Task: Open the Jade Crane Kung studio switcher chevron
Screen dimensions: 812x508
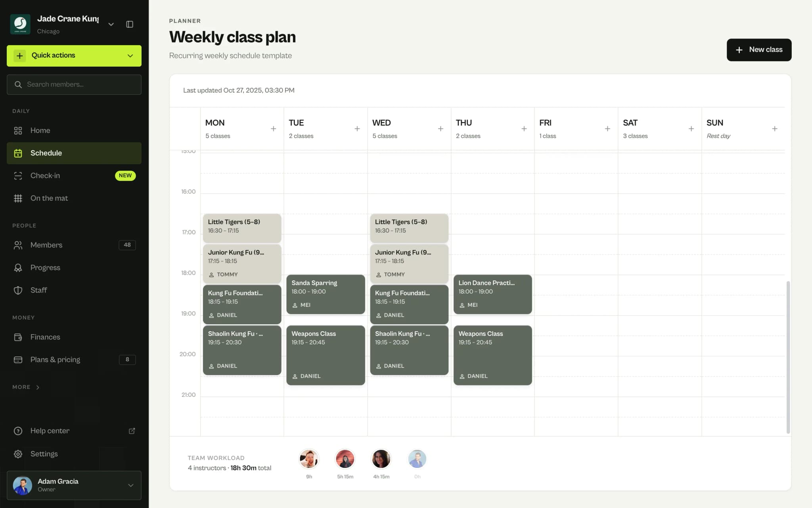Action: pos(111,24)
